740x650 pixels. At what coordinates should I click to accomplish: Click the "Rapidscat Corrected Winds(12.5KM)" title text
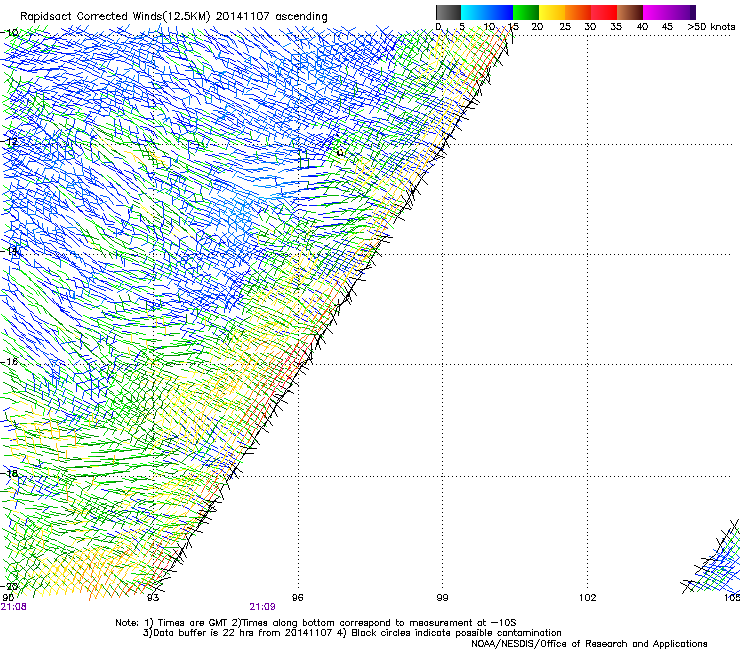pyautogui.click(x=115, y=17)
